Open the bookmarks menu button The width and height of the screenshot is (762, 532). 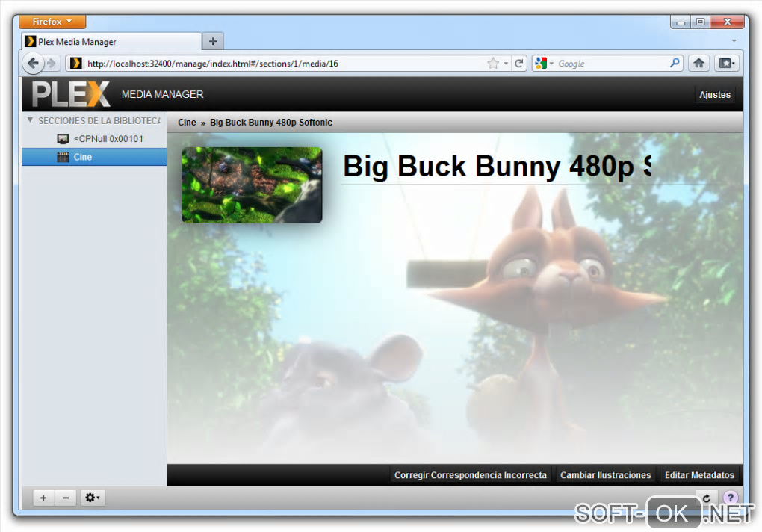727,64
